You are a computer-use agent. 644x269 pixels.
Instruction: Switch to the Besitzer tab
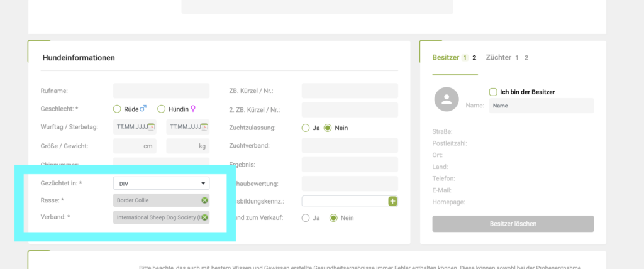tap(446, 58)
